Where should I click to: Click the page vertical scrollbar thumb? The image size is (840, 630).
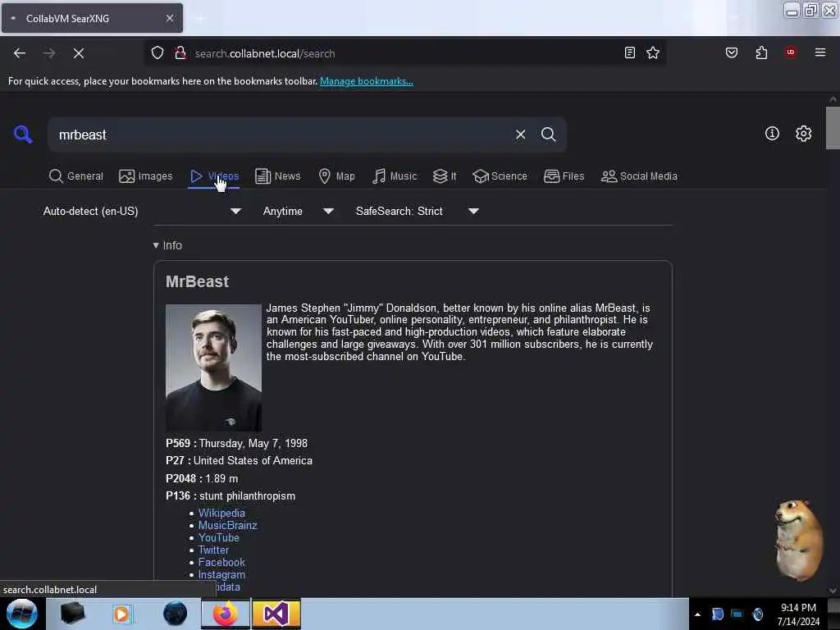[833, 127]
